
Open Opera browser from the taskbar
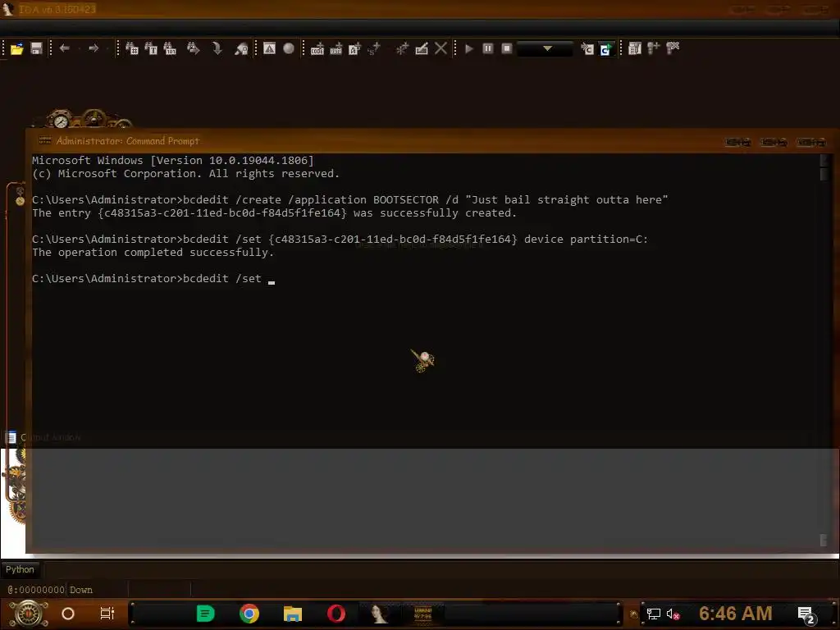pyautogui.click(x=336, y=614)
